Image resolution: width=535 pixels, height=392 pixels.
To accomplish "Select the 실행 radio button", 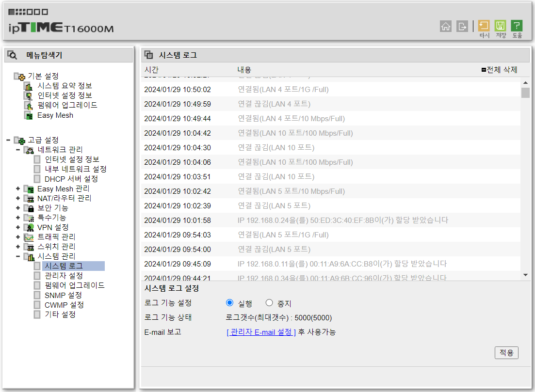I will point(229,303).
